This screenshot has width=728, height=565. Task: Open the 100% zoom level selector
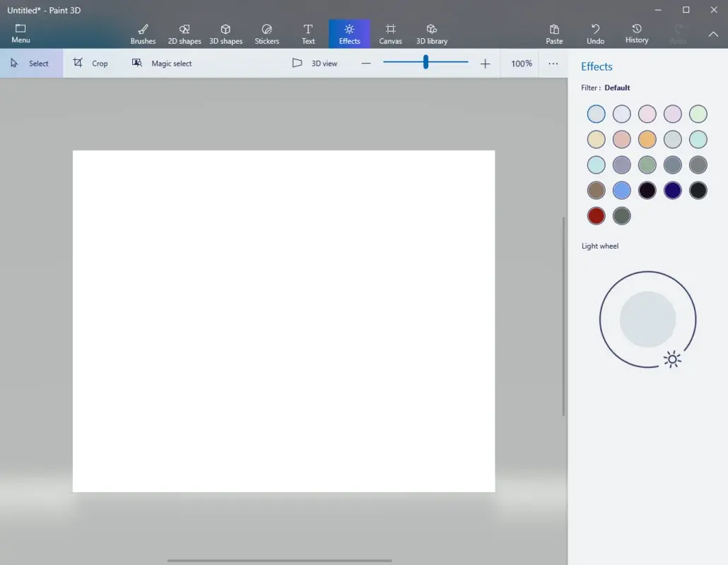pos(521,63)
